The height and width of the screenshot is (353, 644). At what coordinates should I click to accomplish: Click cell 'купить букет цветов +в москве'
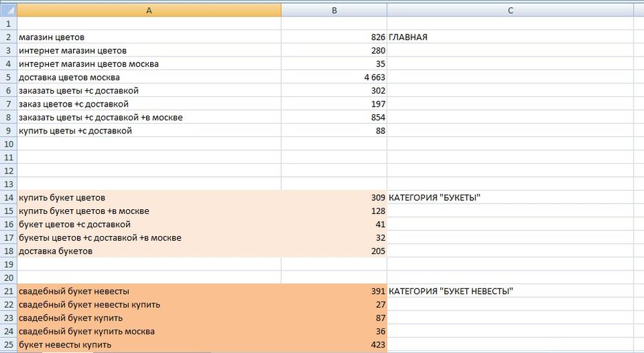[x=149, y=211]
